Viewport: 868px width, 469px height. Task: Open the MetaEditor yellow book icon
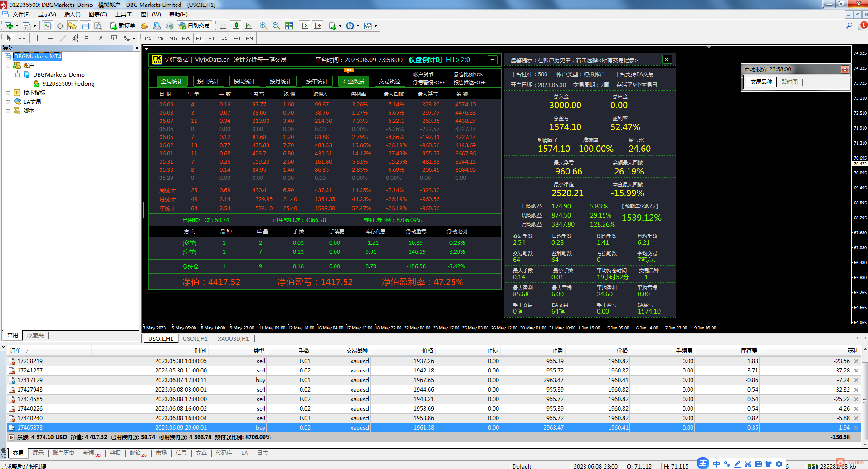click(x=144, y=26)
